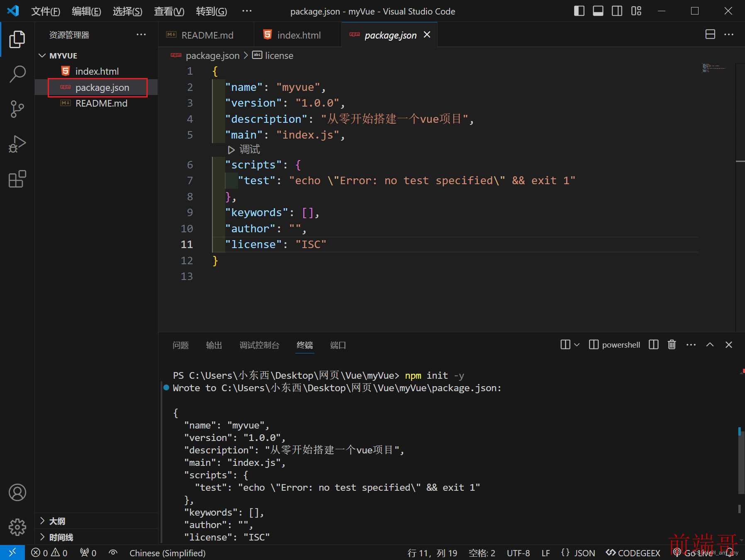The image size is (745, 560).
Task: Open the new terminal launch profile dropdown
Action: tap(577, 344)
